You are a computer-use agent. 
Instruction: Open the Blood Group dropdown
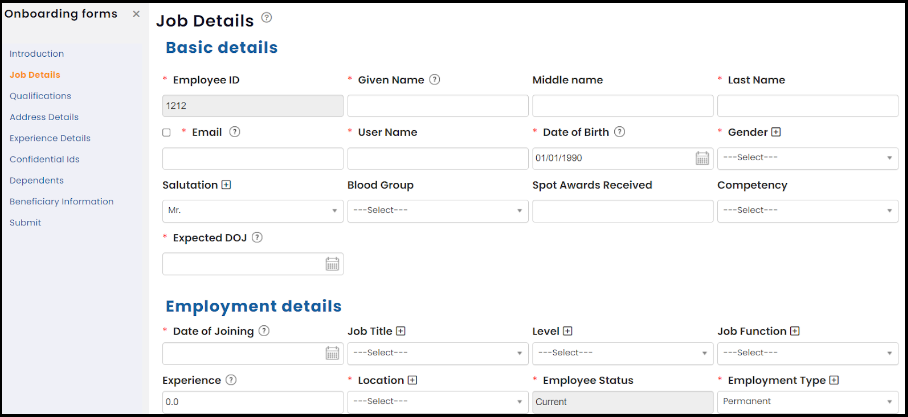click(x=438, y=211)
